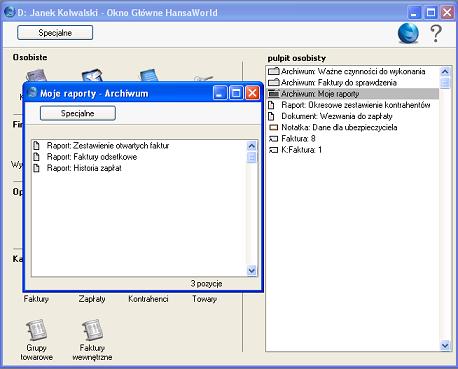Select Raport: Historia zapłat row

coord(138,168)
